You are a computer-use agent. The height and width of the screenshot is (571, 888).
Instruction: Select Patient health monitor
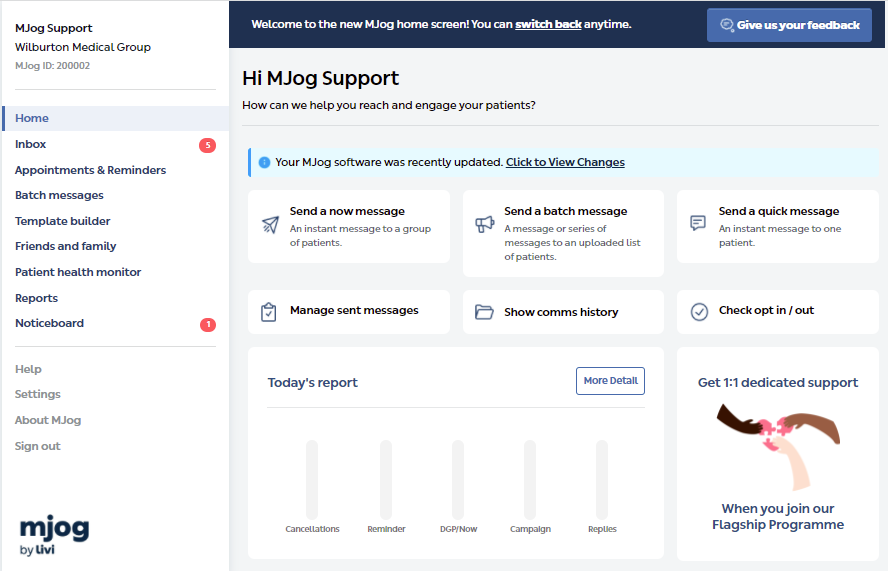pos(78,272)
